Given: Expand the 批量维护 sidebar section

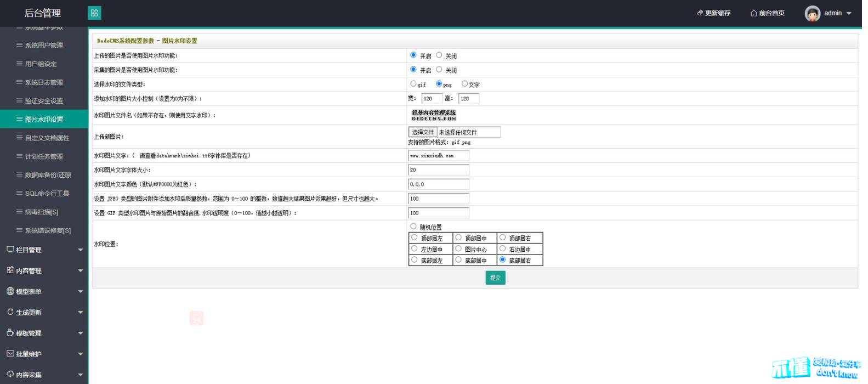Looking at the screenshot, I should click(81, 354).
